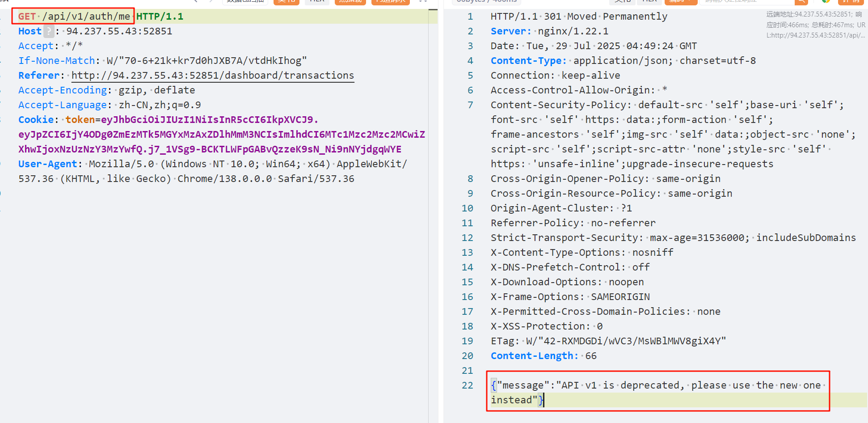Click the request editor vertical scrollbar
Image resolution: width=868 pixels, height=423 pixels.
[433, 179]
